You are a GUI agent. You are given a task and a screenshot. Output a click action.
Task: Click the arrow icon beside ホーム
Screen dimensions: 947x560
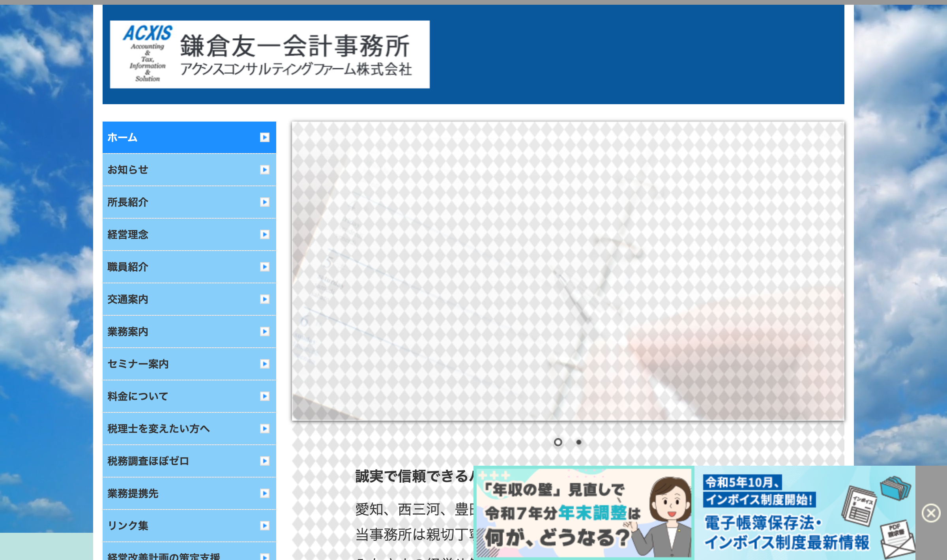(x=264, y=137)
